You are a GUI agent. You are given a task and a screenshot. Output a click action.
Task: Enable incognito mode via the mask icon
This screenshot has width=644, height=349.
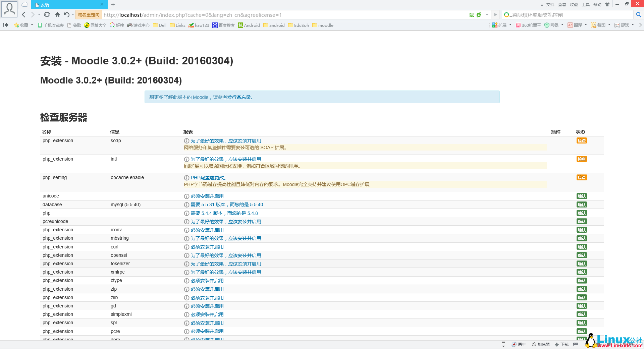(x=576, y=344)
